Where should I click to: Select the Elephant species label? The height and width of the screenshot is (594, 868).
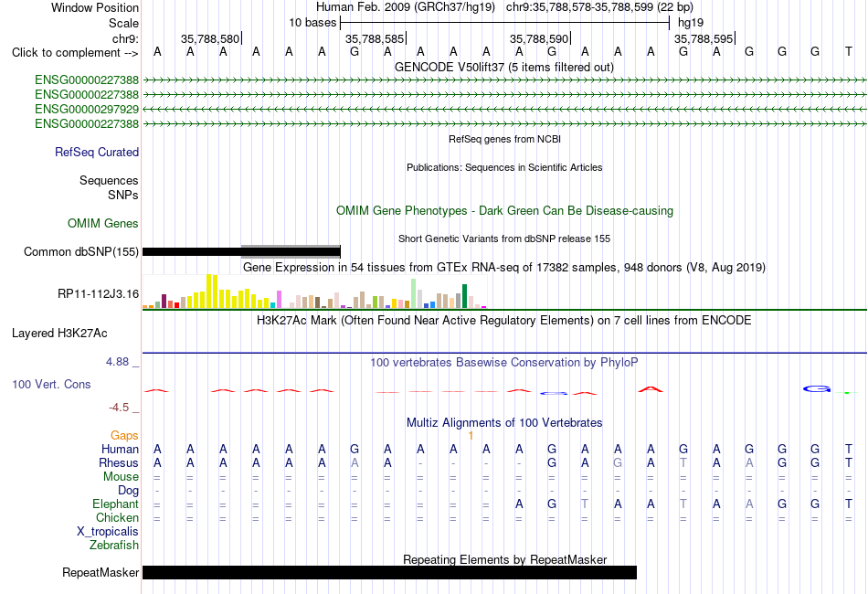[116, 504]
